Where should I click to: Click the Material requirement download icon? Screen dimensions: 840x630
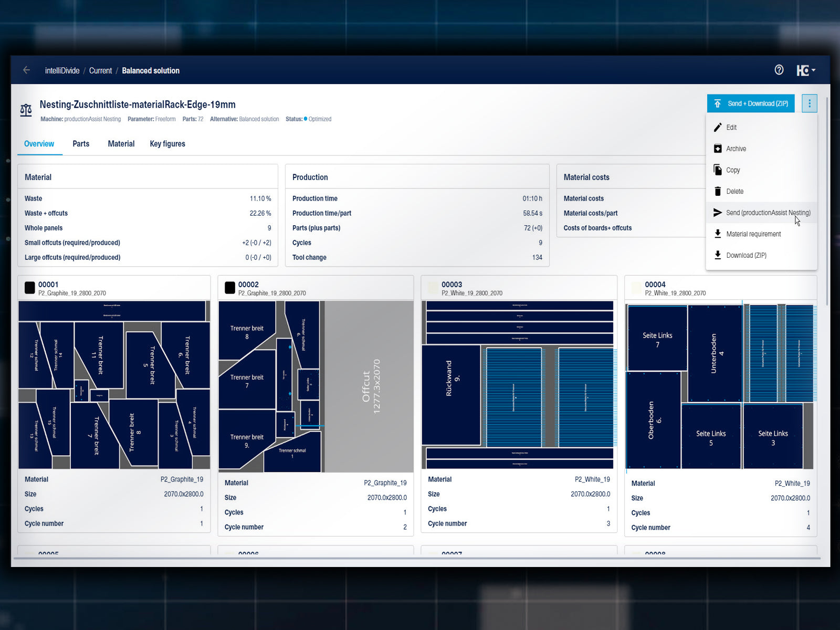pos(718,234)
